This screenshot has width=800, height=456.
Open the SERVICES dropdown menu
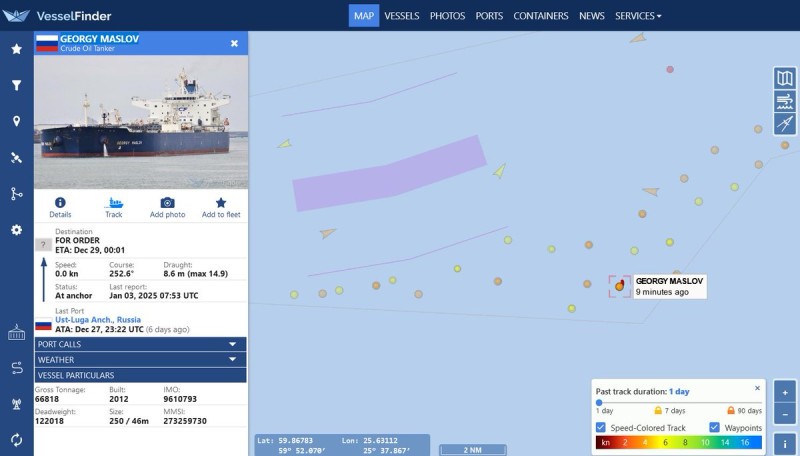click(638, 16)
